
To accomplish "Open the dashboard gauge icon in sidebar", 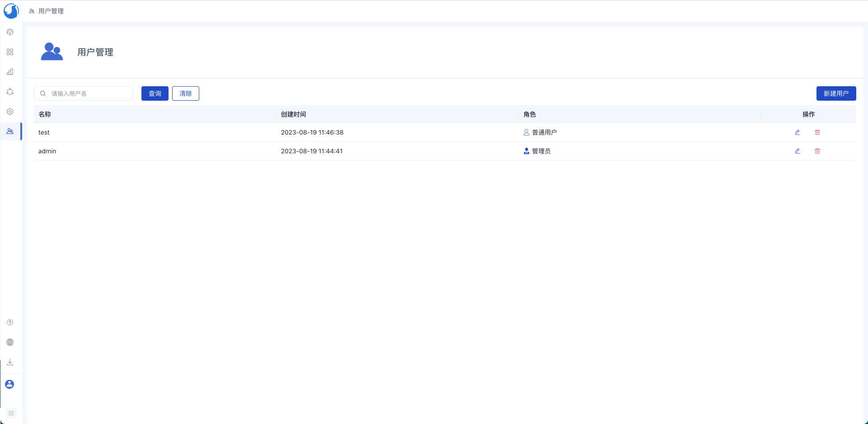I will point(10,32).
